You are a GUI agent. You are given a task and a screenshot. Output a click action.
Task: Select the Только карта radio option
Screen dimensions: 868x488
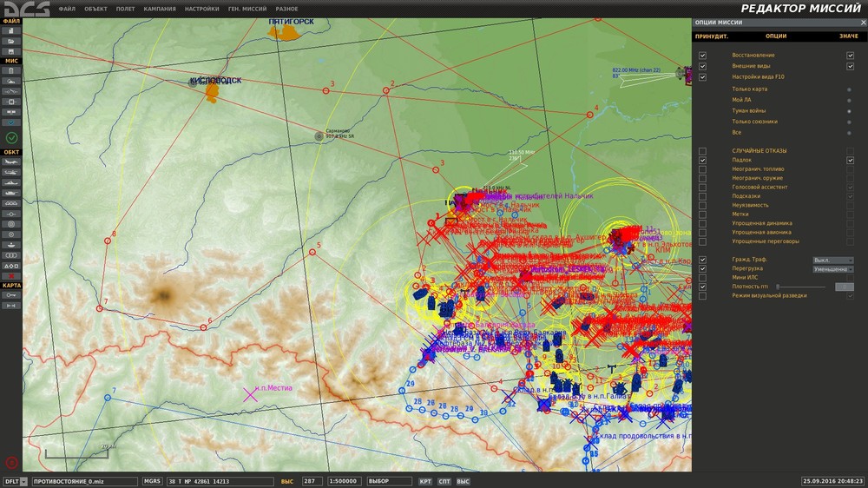(849, 89)
